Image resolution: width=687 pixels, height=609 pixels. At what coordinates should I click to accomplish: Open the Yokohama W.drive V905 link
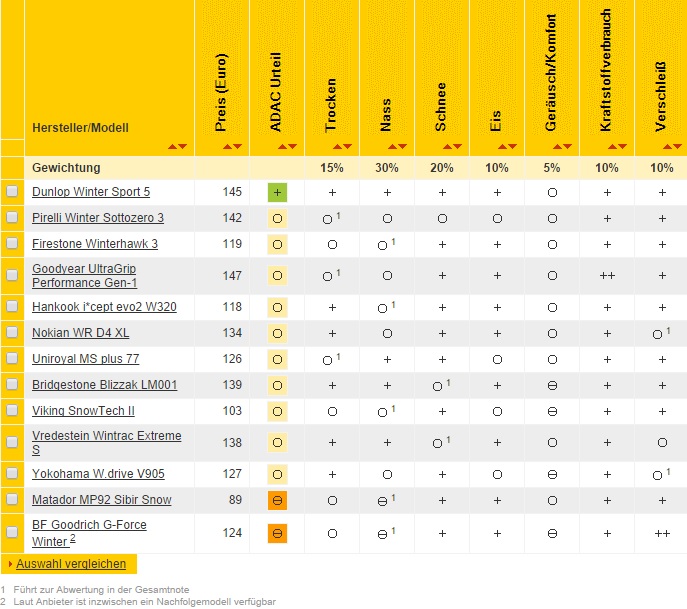(98, 474)
